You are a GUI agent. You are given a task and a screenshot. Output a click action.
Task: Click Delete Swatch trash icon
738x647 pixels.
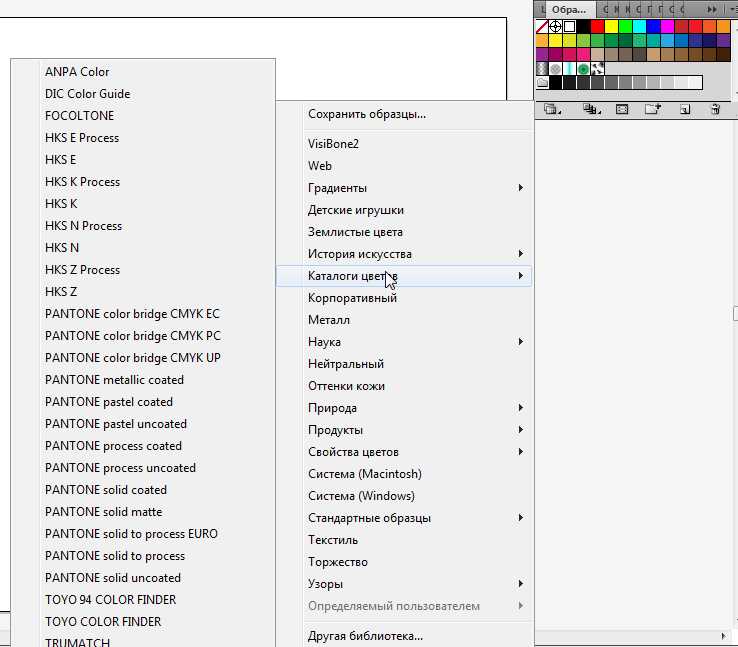715,110
